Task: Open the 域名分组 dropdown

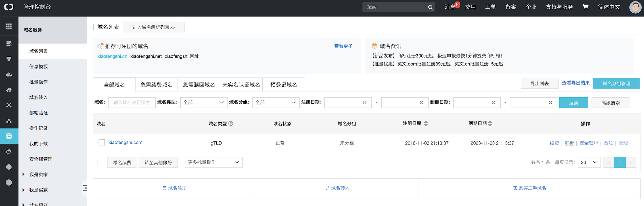Action: [x=276, y=102]
